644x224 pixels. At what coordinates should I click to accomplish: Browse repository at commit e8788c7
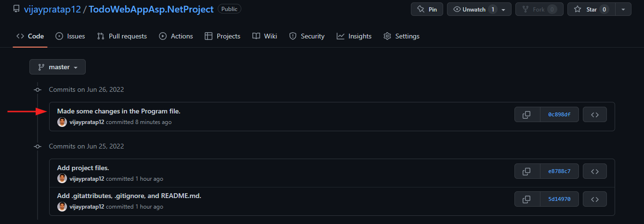[595, 171]
